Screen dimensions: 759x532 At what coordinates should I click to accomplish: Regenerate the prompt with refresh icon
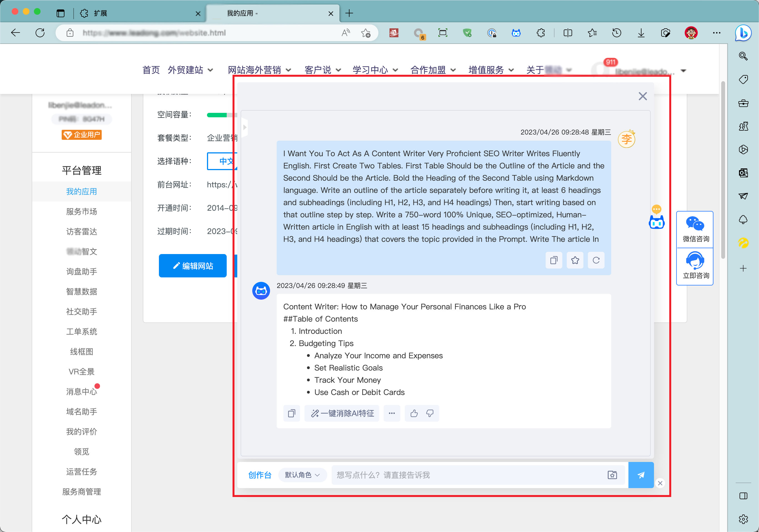(x=596, y=260)
